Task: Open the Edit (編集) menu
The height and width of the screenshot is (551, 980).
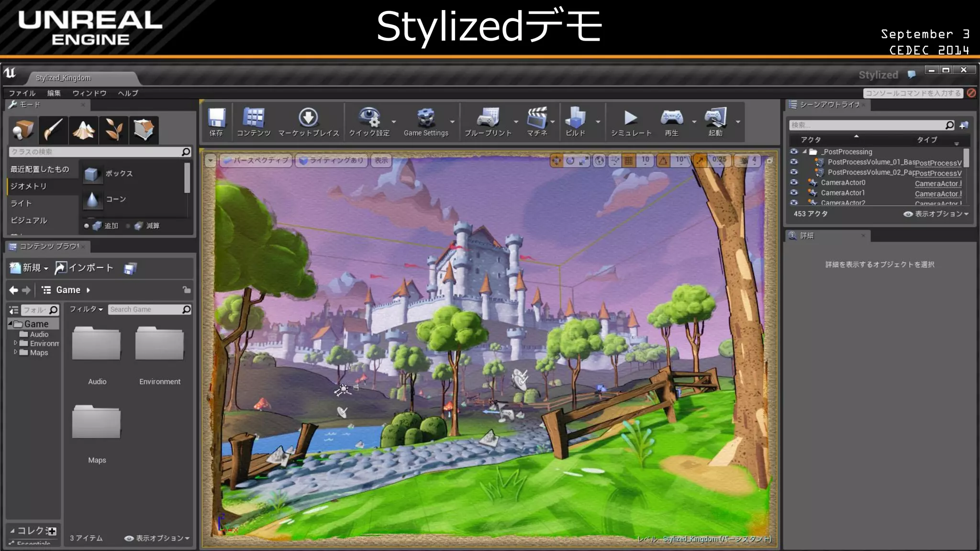Action: [x=54, y=93]
